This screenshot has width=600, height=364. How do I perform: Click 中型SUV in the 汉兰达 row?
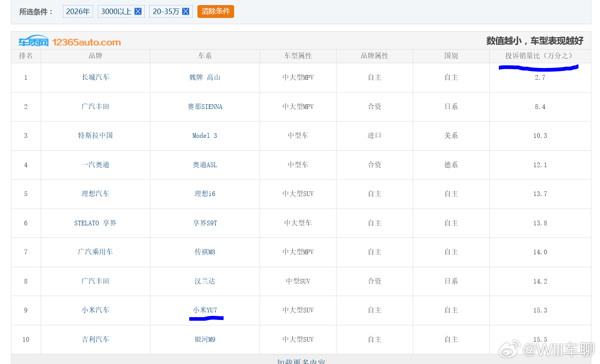click(x=298, y=281)
